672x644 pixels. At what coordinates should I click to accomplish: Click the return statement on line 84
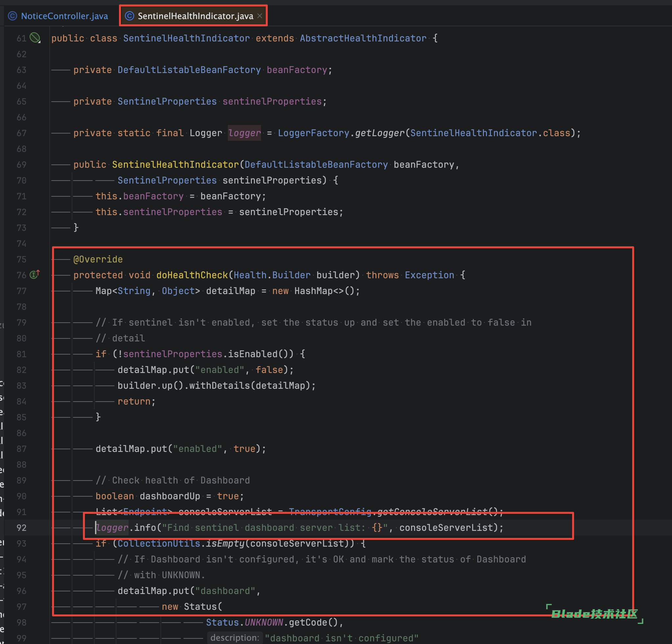tap(136, 401)
